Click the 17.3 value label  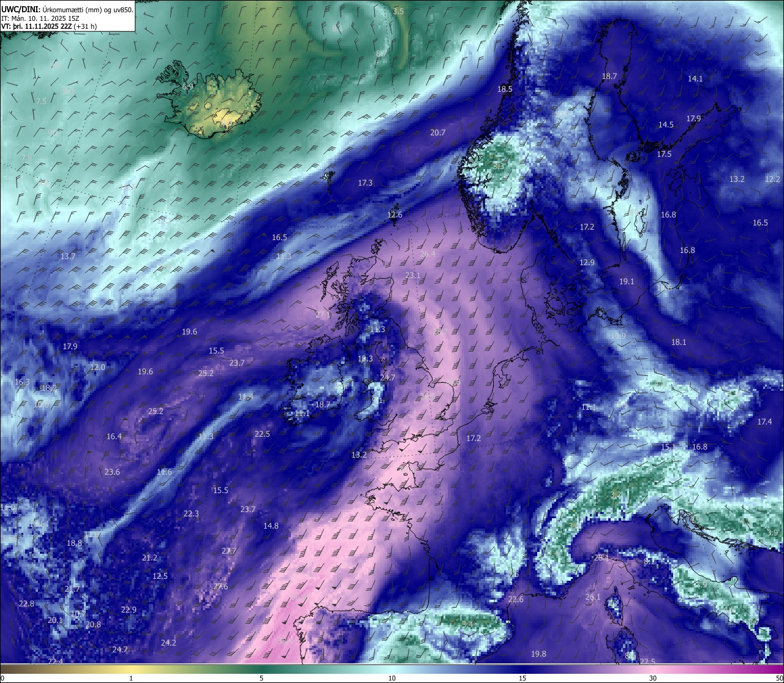(365, 183)
